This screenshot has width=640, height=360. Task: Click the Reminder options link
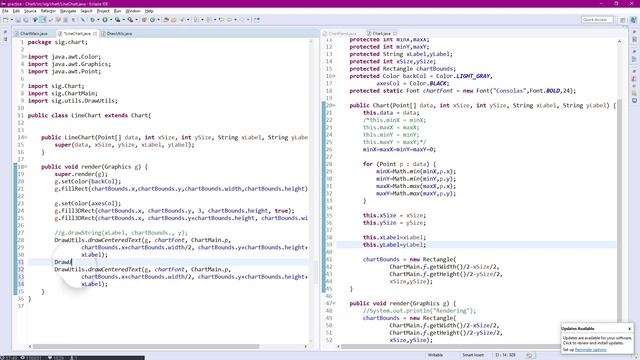click(590, 350)
